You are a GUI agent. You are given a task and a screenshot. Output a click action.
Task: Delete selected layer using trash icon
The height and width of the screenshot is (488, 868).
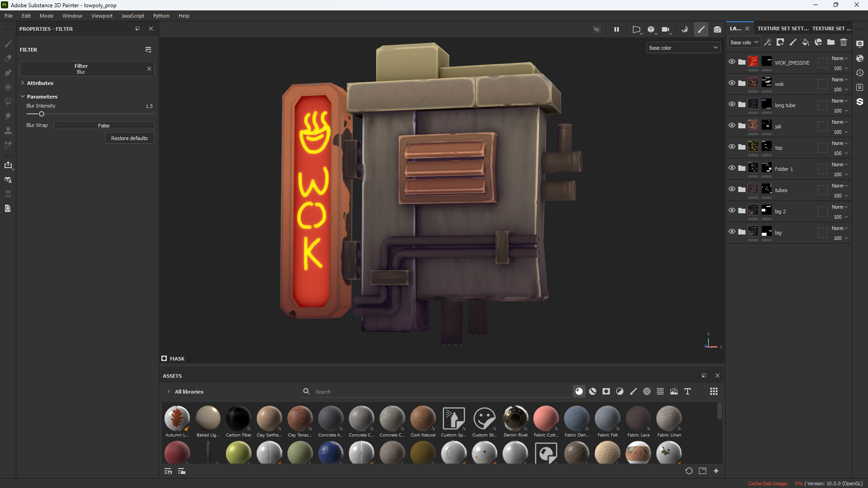844,42
